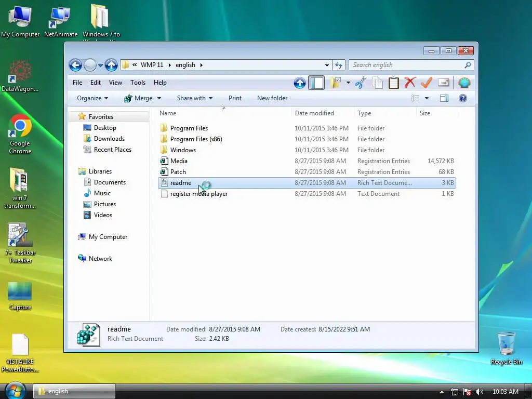Select the Program Files folder
The width and height of the screenshot is (532, 399).
tap(189, 128)
